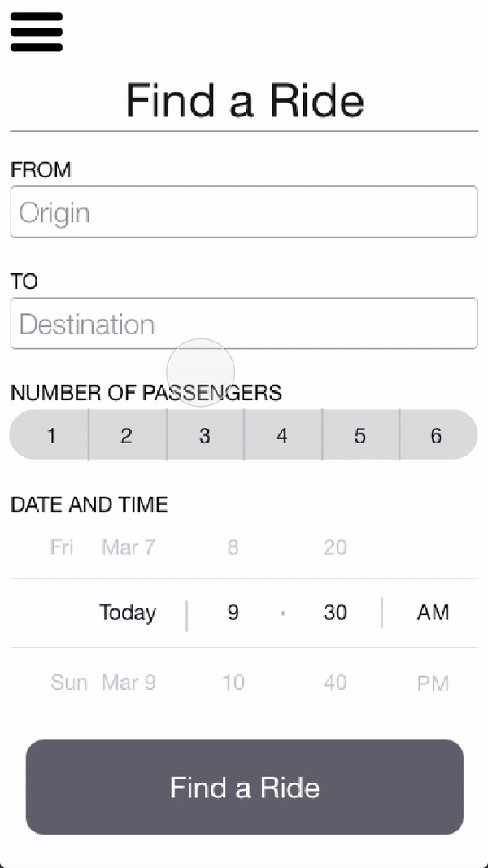The height and width of the screenshot is (868, 488).
Task: Pick hour 10 in time picker
Action: point(233,682)
